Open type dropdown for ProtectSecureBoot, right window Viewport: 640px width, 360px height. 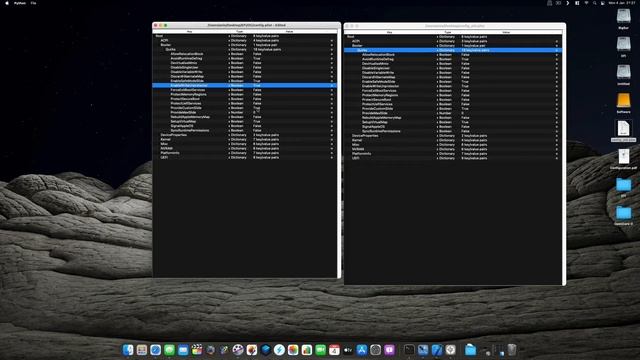[437, 100]
